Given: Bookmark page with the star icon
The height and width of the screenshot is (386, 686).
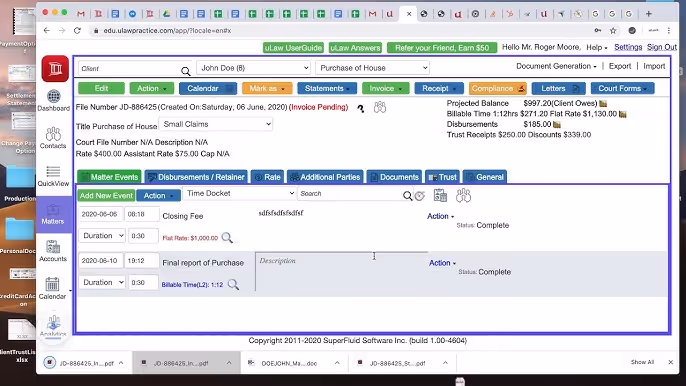Looking at the screenshot, I should click(x=613, y=31).
